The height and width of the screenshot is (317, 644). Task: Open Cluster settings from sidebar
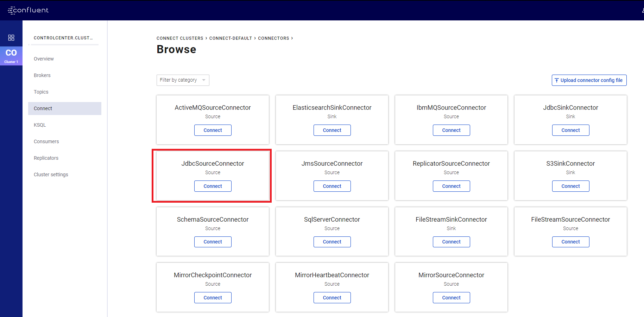click(x=51, y=175)
